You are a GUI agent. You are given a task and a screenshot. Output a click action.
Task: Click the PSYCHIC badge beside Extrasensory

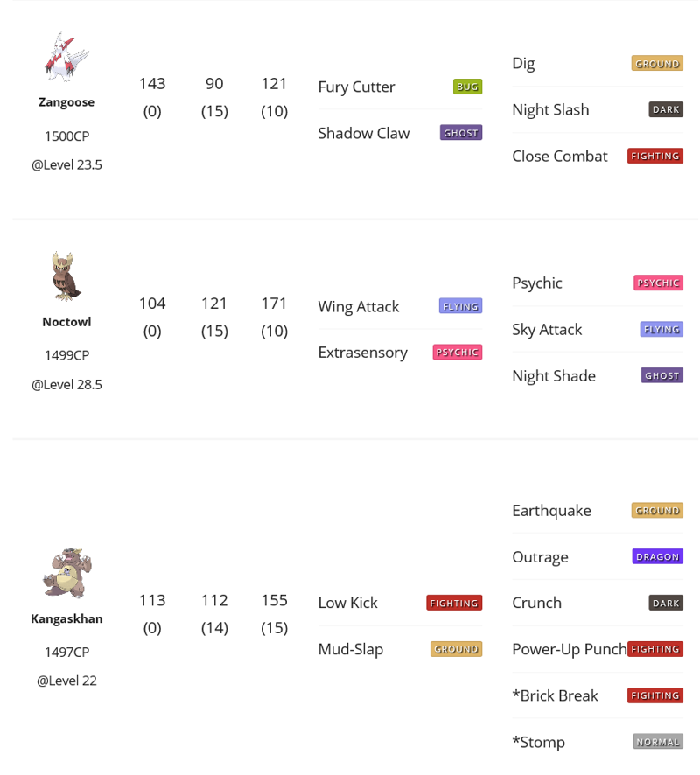pyautogui.click(x=458, y=352)
